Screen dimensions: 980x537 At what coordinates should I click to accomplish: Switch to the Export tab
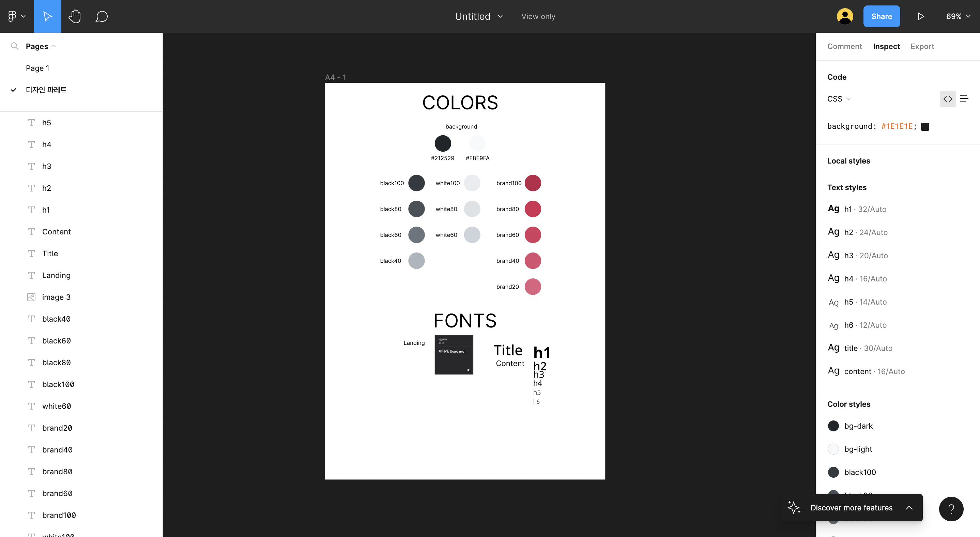pos(922,46)
